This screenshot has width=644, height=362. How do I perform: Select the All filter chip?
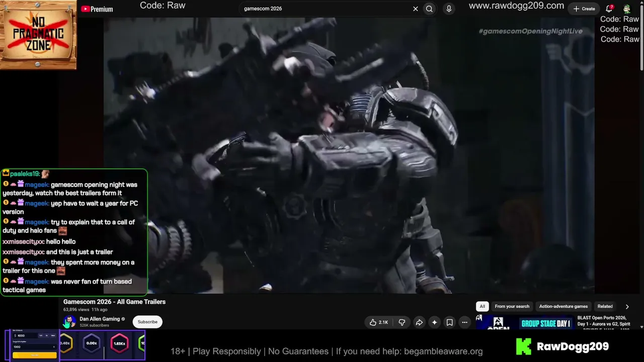tap(482, 306)
